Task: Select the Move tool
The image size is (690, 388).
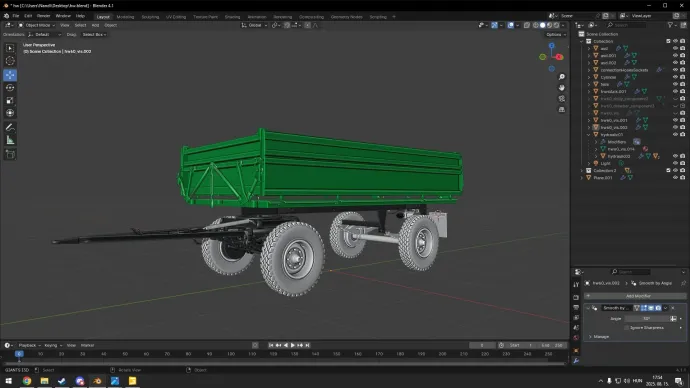Action: (10, 75)
